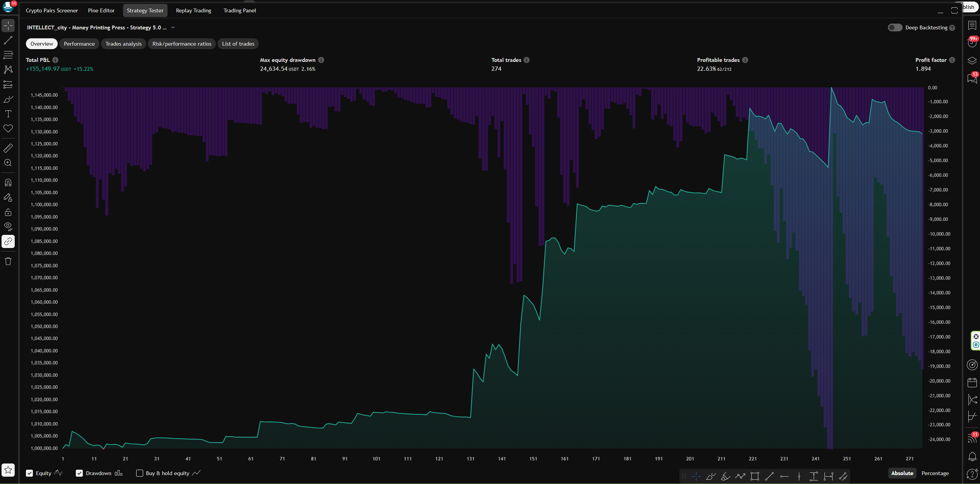980x484 pixels.
Task: Click trade number 131 on x-axis
Action: (470, 458)
